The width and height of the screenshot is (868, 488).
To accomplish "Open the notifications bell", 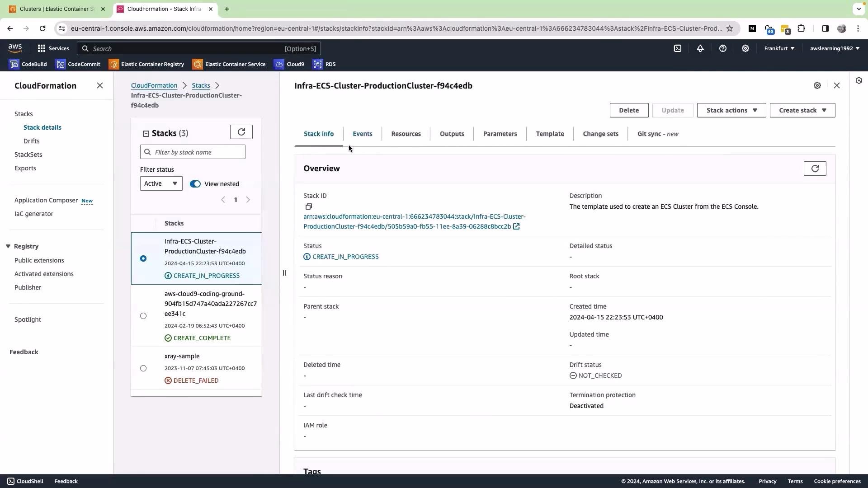I will [x=700, y=48].
